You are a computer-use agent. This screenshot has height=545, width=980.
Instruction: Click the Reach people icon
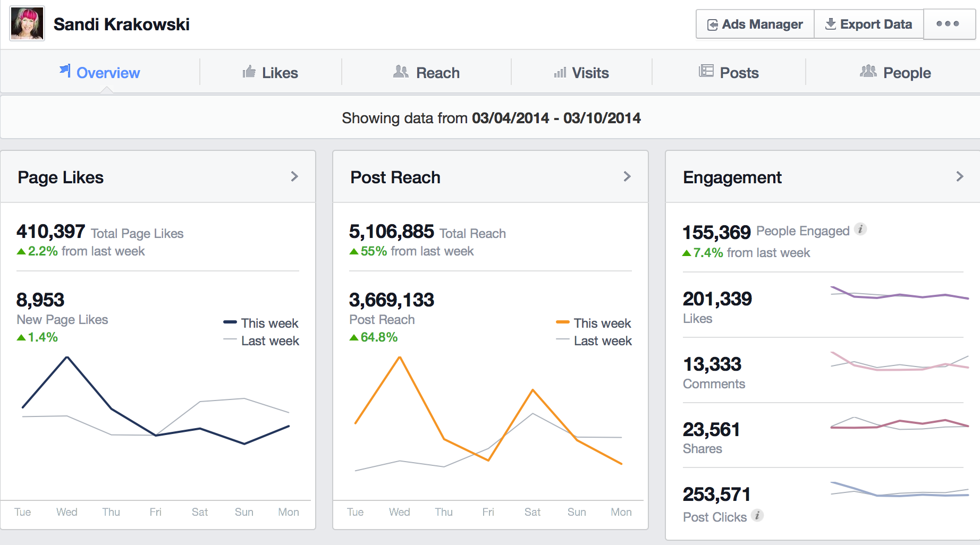coord(401,72)
